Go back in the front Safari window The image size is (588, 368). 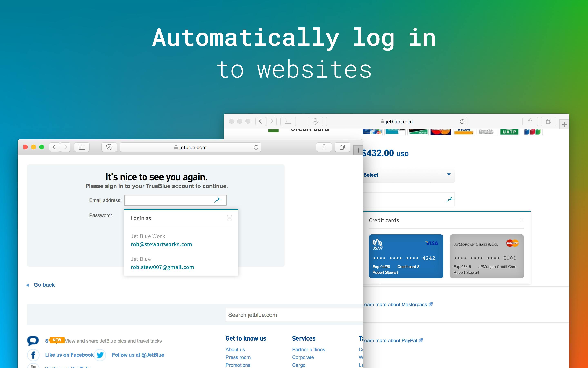(x=55, y=147)
